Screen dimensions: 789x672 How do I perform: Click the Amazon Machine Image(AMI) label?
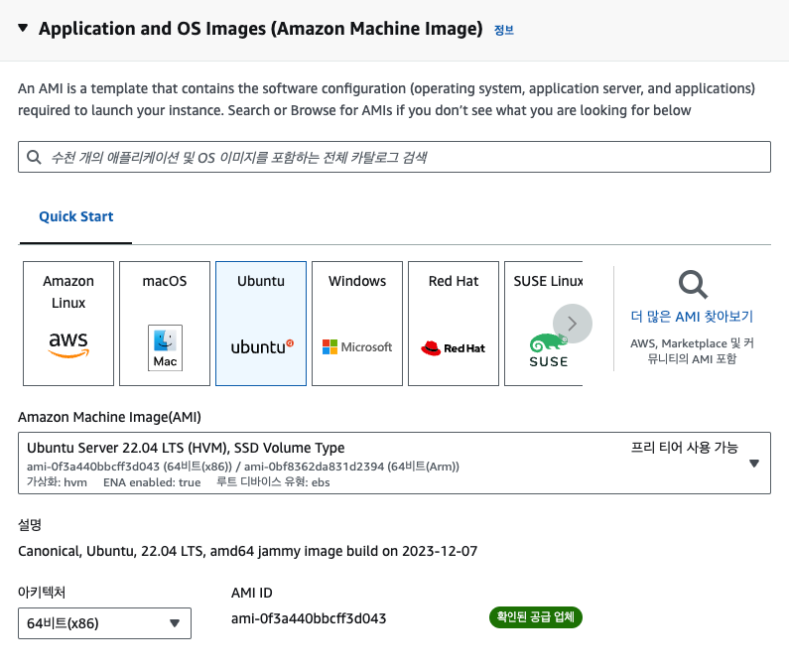(x=110, y=417)
